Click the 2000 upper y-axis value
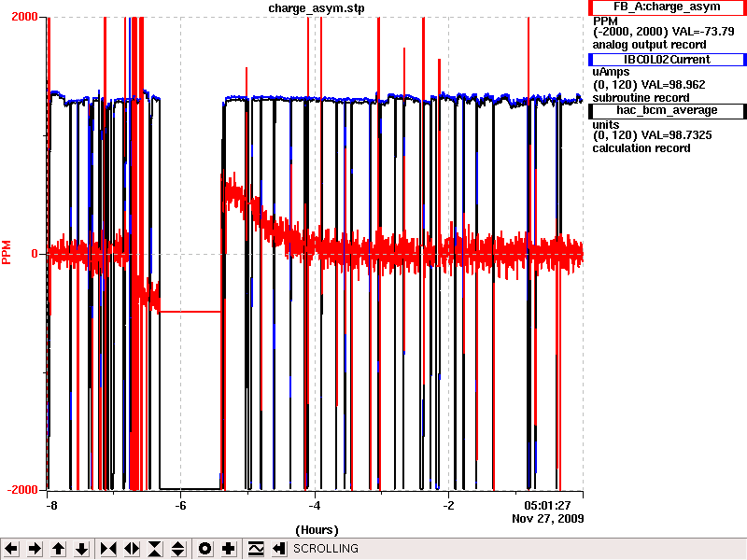Image resolution: width=747 pixels, height=560 pixels. pos(24,17)
